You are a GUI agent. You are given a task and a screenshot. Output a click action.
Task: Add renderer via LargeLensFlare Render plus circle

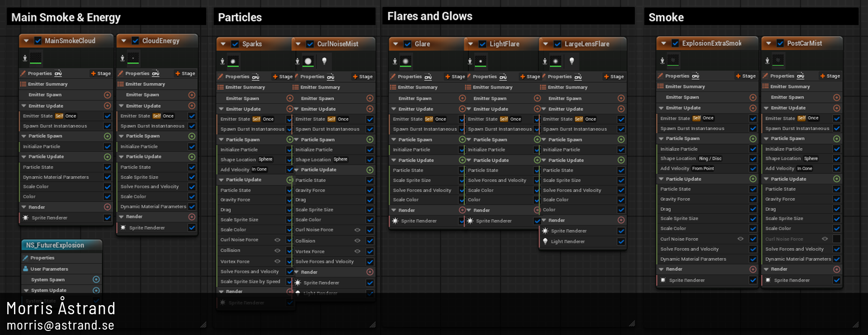[x=621, y=220]
